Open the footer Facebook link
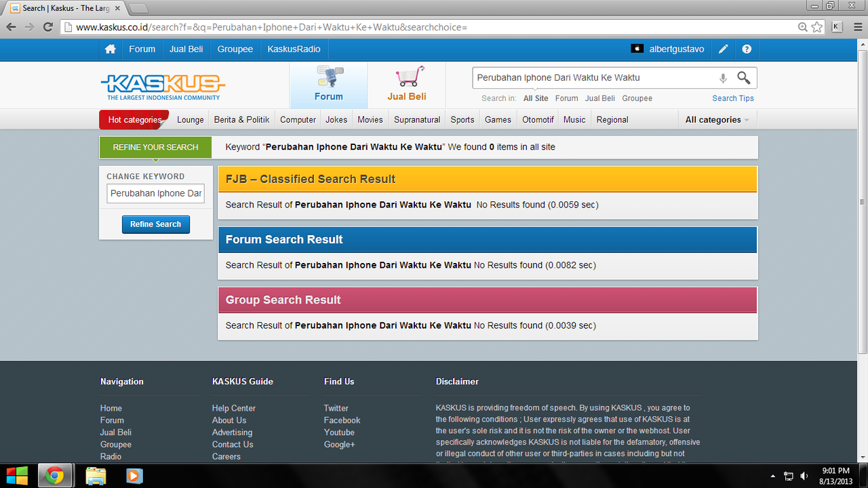The width and height of the screenshot is (868, 488). 342,420
